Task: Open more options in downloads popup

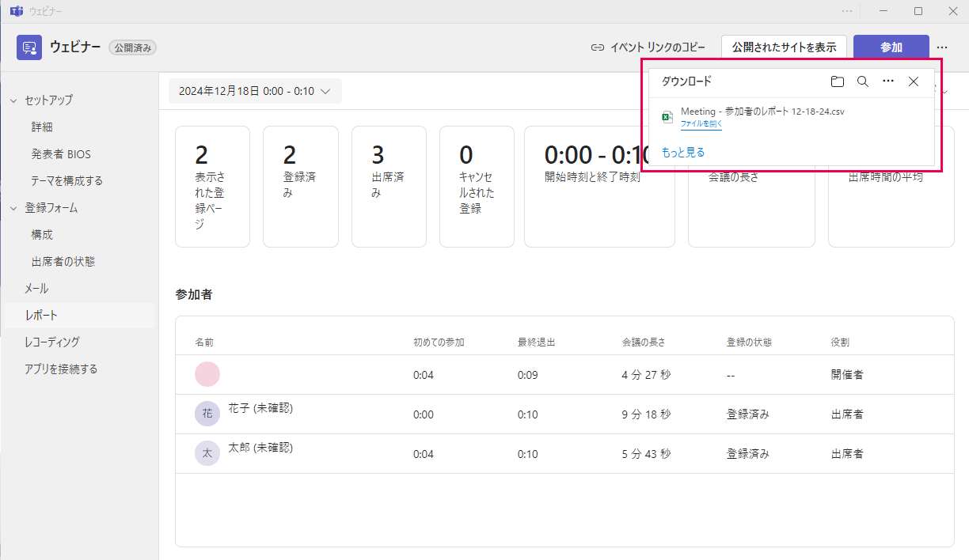Action: pyautogui.click(x=888, y=81)
